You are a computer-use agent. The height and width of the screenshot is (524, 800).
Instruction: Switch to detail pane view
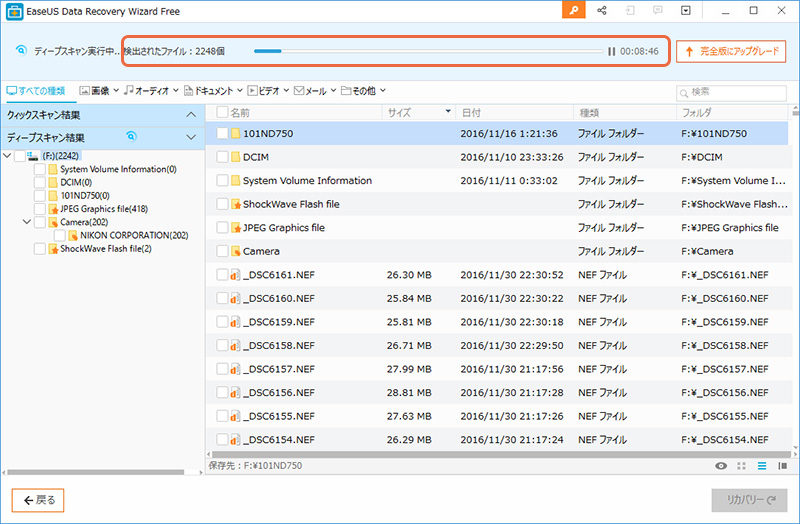[782, 466]
